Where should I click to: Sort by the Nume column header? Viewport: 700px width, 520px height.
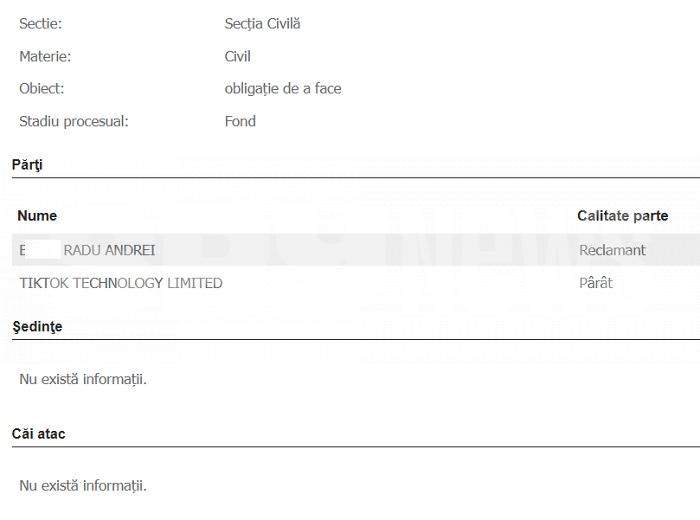(x=37, y=215)
